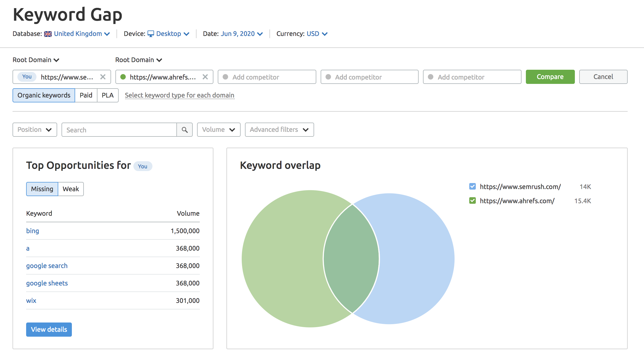Click the keyword Search input field

point(119,130)
